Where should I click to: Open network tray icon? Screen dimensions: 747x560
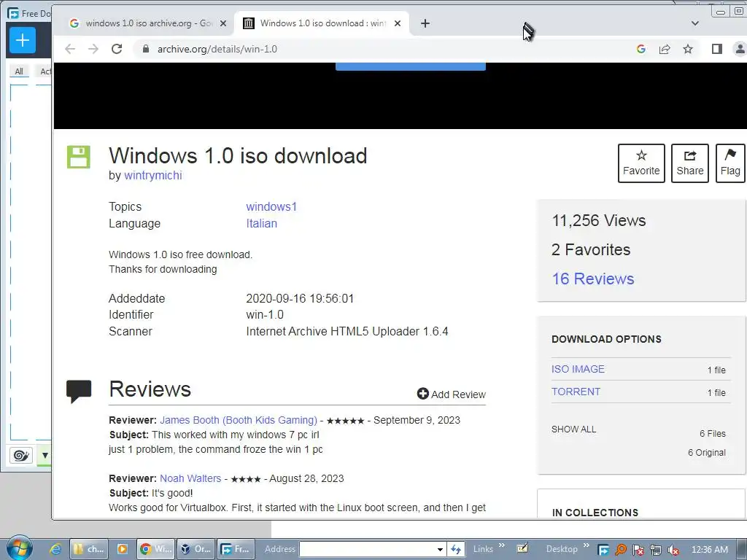click(656, 550)
